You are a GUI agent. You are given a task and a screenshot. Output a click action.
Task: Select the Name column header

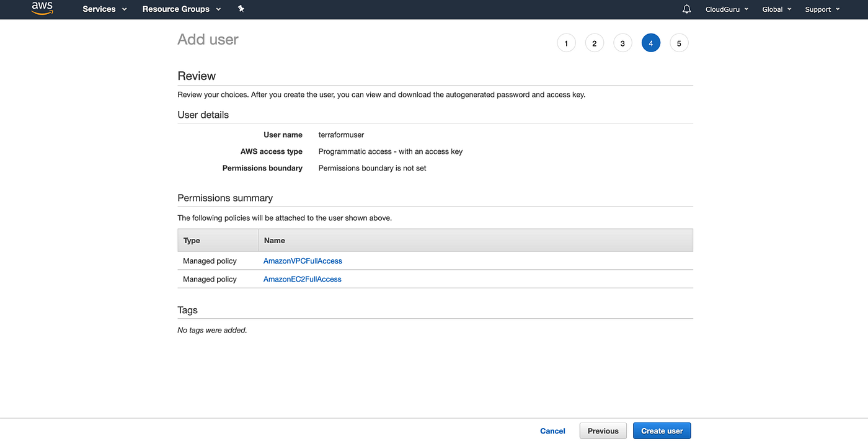274,240
